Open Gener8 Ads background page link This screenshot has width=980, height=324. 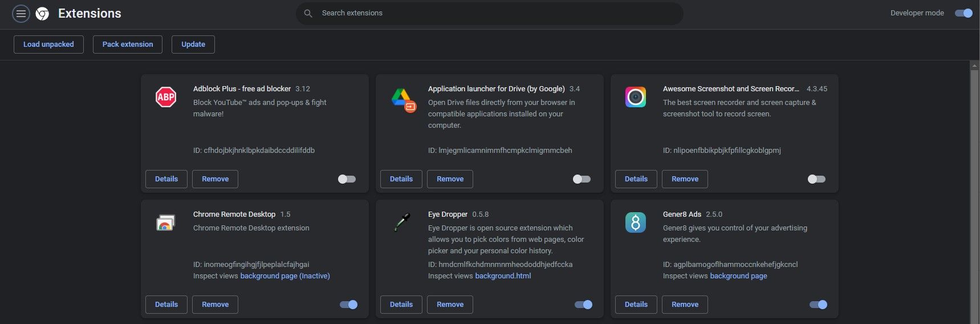738,276
